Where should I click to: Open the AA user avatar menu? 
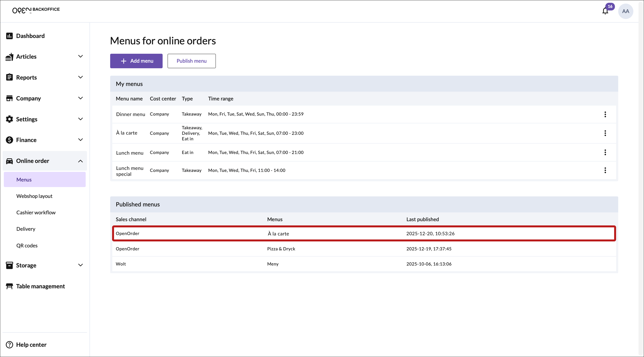625,11
